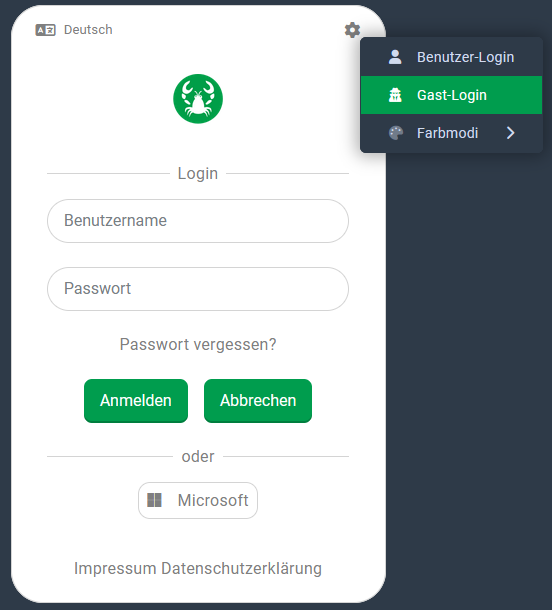Viewport: 552px width, 610px height.
Task: Click the color palette icon beside Farbmodi
Action: (x=396, y=133)
